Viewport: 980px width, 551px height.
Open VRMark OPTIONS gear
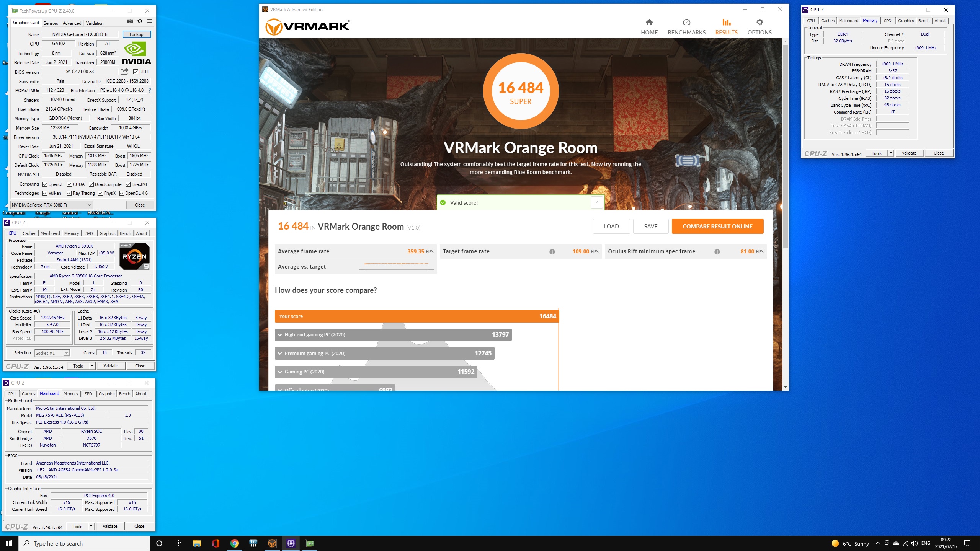(759, 27)
